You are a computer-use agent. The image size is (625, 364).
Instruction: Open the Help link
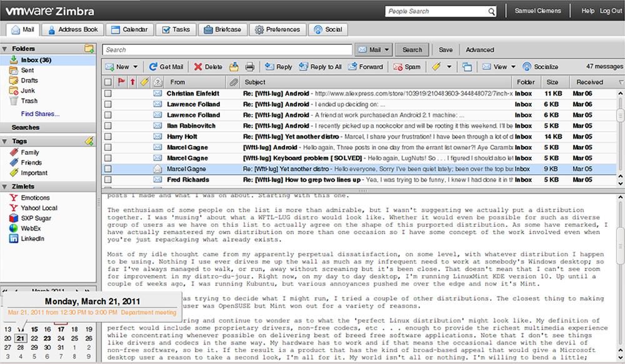588,11
